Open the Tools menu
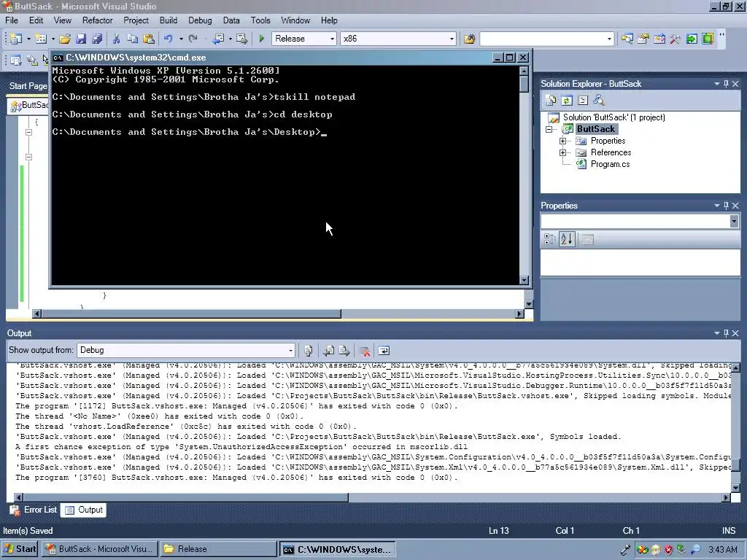Screen dimensions: 747x560 pos(260,20)
